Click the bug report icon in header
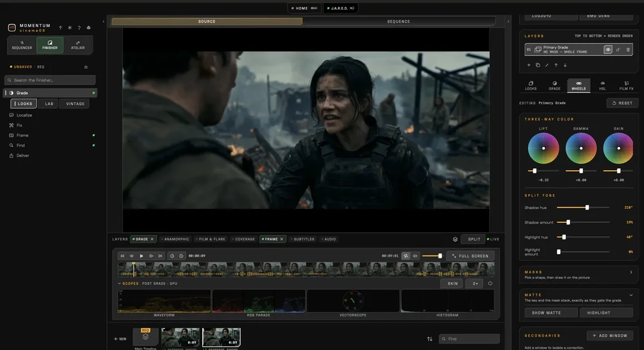 point(89,28)
